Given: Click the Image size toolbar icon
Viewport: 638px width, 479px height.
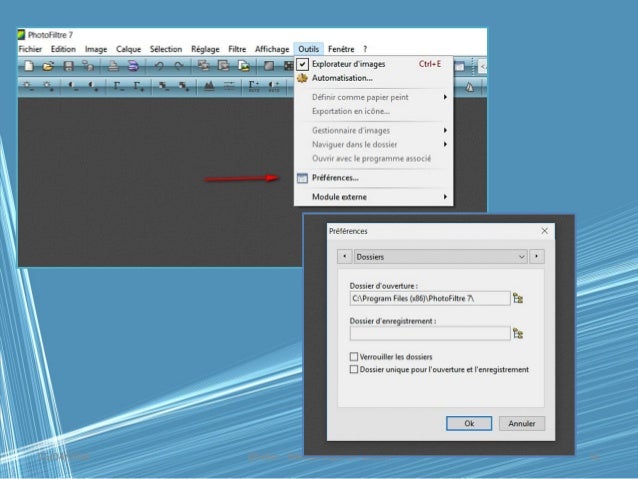Looking at the screenshot, I should [x=203, y=66].
